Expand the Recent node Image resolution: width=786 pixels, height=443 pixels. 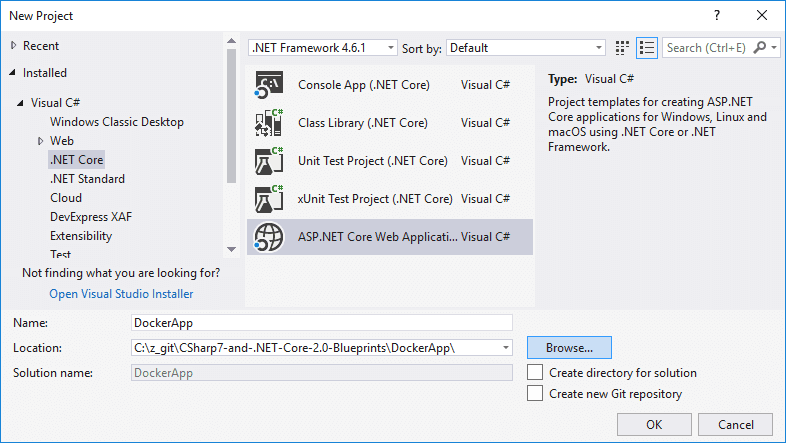pos(14,46)
